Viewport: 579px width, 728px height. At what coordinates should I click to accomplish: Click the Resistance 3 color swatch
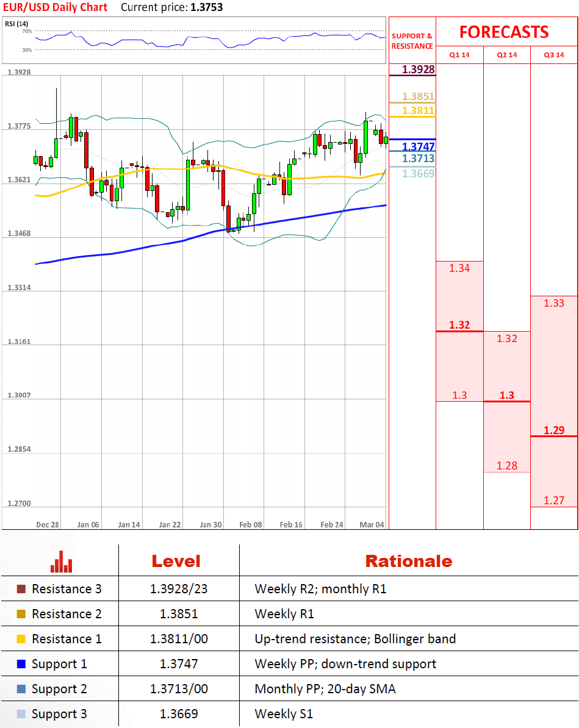(21, 589)
